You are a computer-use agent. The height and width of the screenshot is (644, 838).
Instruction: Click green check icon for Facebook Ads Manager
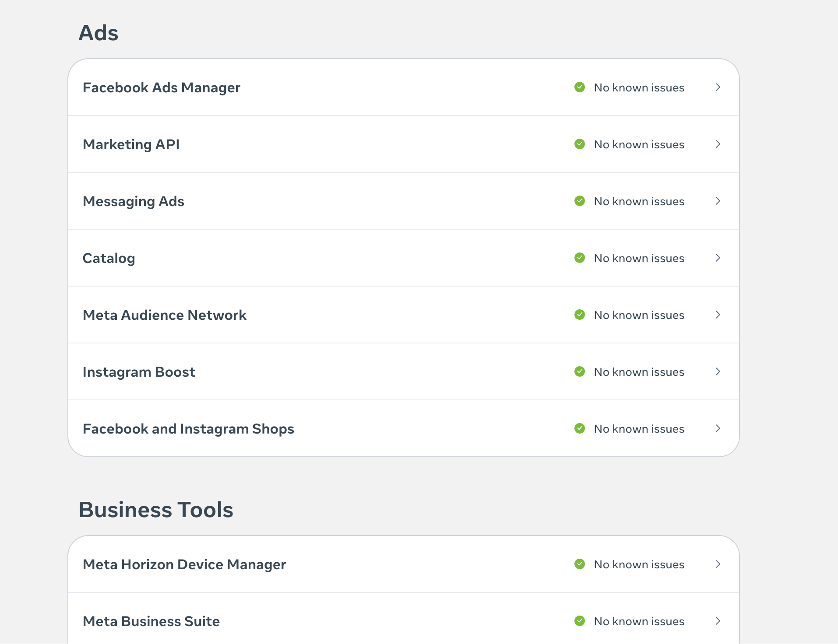[580, 87]
